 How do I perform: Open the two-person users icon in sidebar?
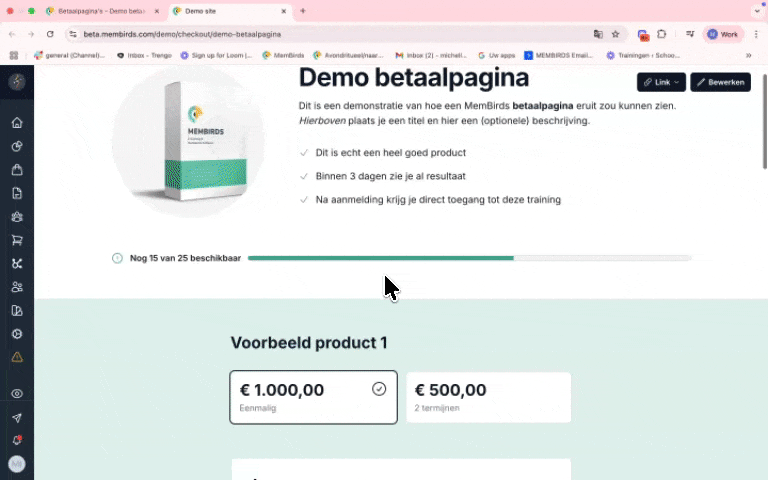(x=17, y=287)
